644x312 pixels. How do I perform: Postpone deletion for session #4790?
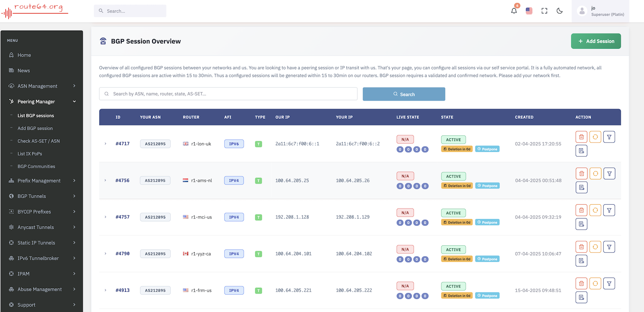487,259
